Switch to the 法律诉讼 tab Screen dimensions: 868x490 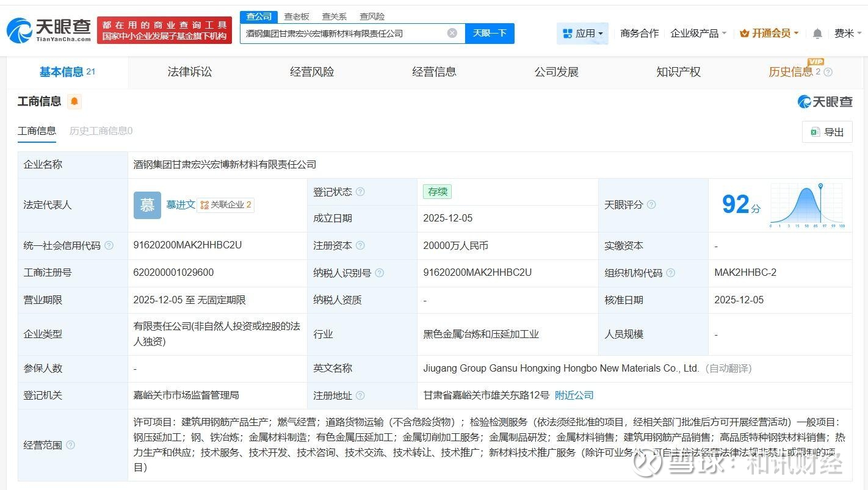(x=189, y=72)
